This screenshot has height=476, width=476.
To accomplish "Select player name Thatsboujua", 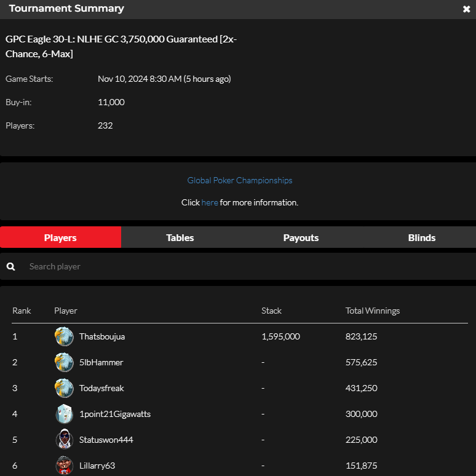I will point(102,336).
